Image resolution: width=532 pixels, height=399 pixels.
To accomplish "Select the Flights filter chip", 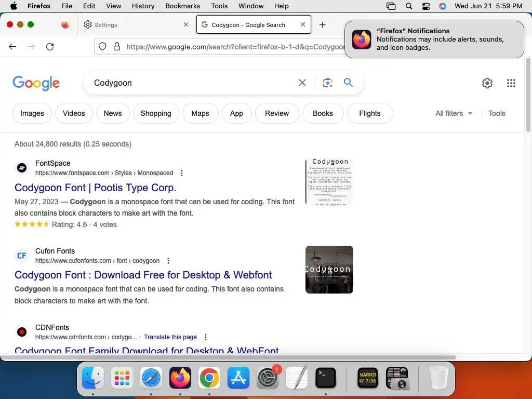I will click(x=370, y=113).
